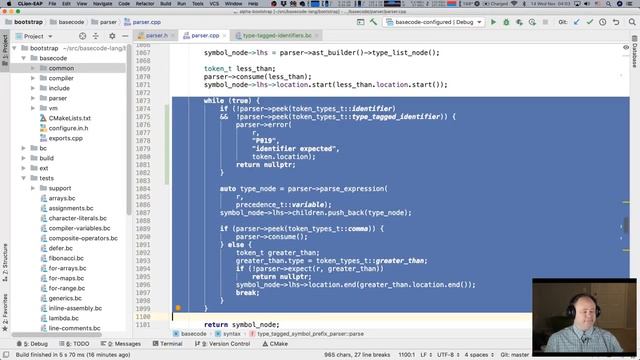Open the Debug tool window

(32, 344)
